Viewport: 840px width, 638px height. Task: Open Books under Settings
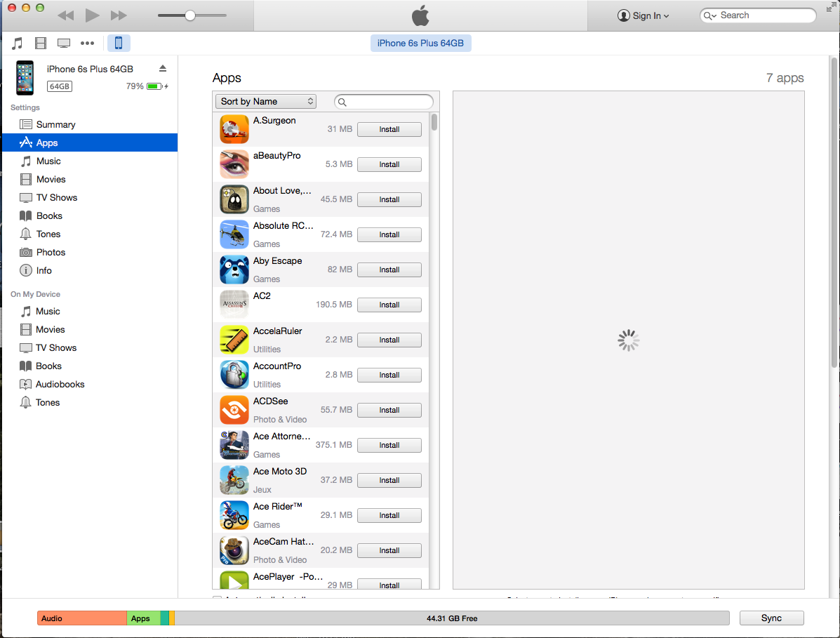(x=90, y=215)
